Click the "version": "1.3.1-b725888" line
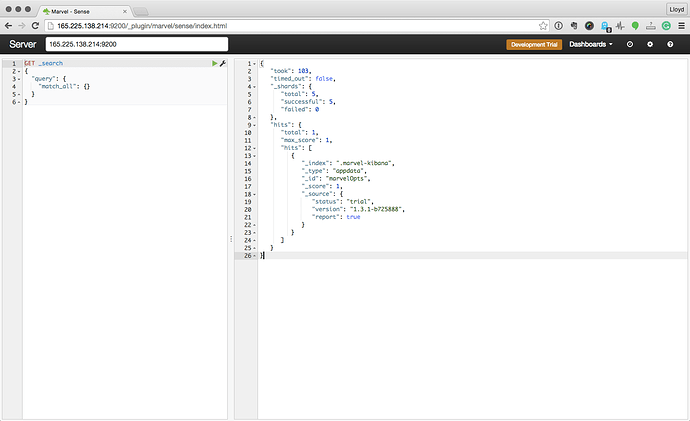 (358, 209)
